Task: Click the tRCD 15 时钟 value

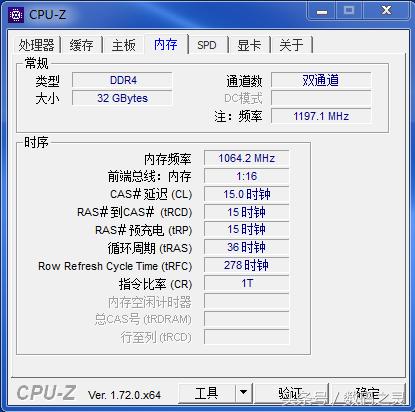Action: (247, 212)
